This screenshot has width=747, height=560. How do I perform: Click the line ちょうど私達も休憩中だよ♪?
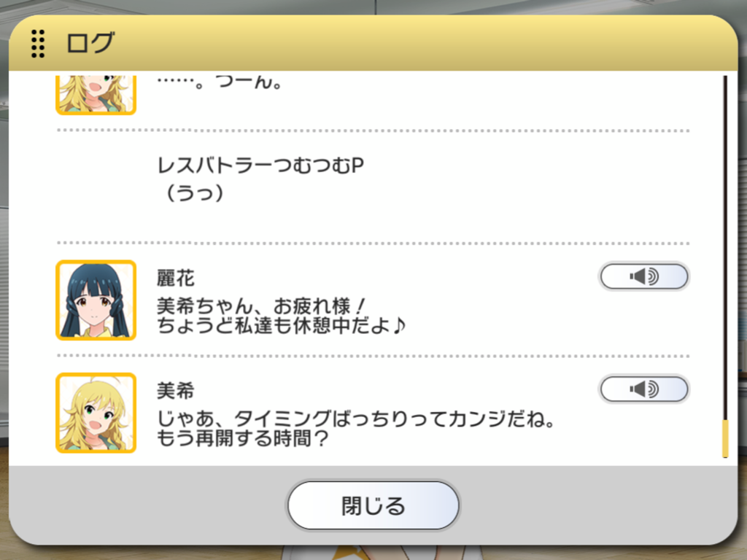(281, 326)
